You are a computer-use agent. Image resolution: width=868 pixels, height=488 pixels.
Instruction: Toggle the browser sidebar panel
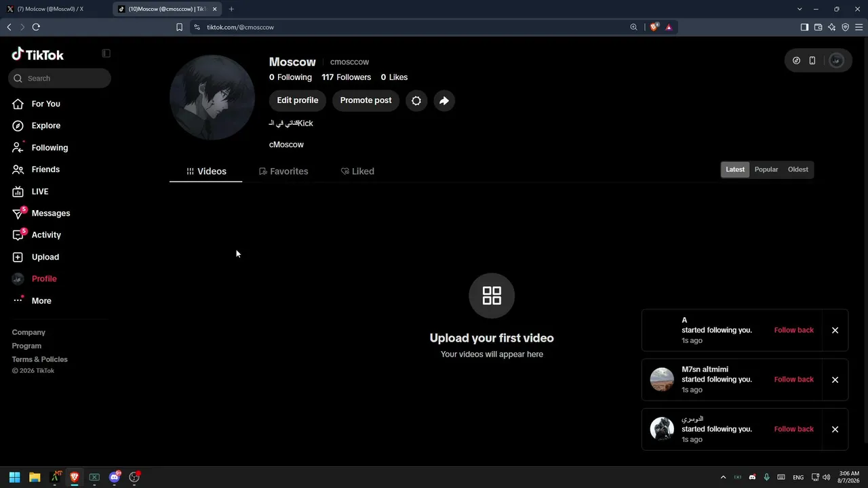click(804, 27)
